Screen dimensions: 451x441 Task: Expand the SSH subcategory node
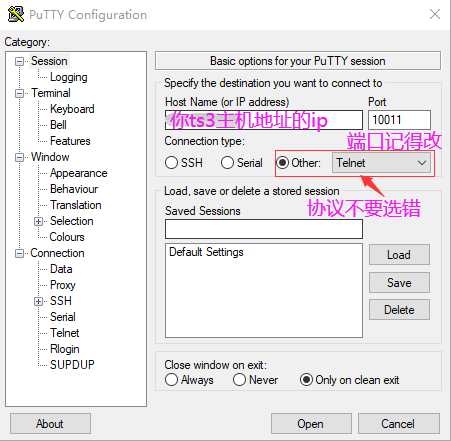click(x=38, y=301)
